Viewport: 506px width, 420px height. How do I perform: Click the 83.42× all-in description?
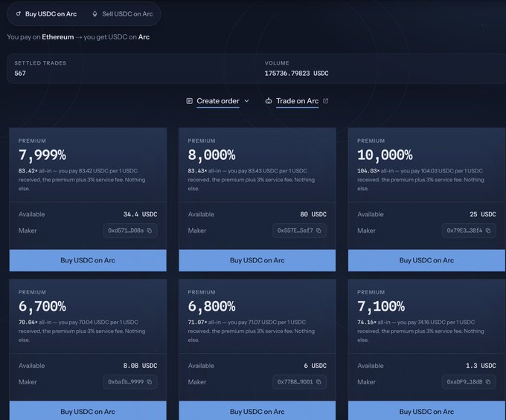tap(82, 180)
